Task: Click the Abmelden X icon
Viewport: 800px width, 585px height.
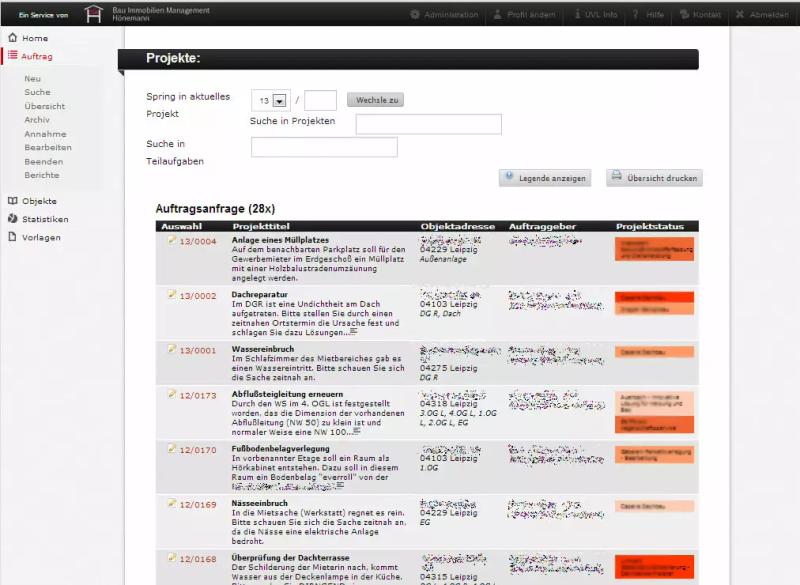Action: (740, 14)
